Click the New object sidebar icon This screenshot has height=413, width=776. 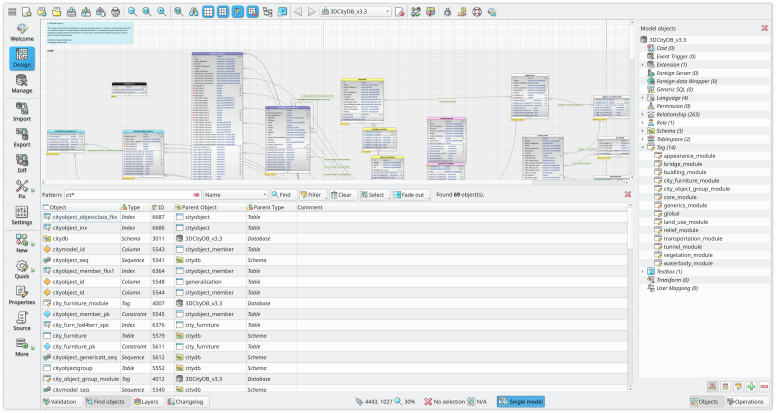[x=22, y=243]
